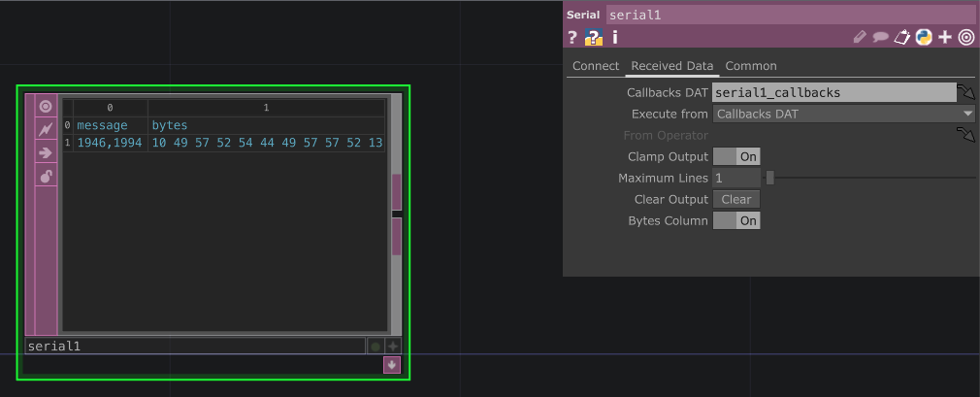The height and width of the screenshot is (397, 980).
Task: Click the 'Clear Output' parameter label
Action: 670,199
